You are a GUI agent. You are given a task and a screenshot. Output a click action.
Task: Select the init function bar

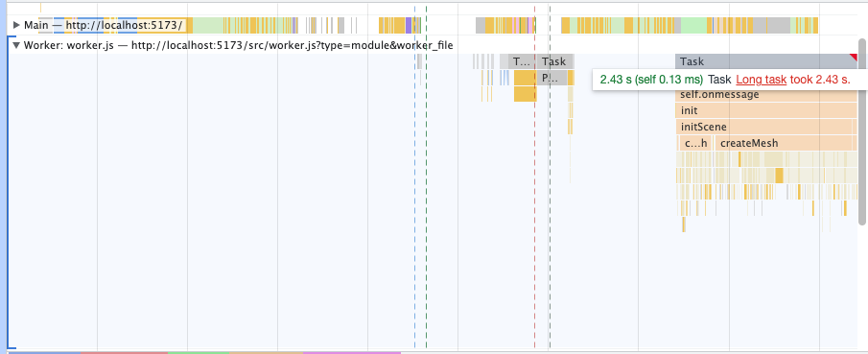(x=766, y=110)
